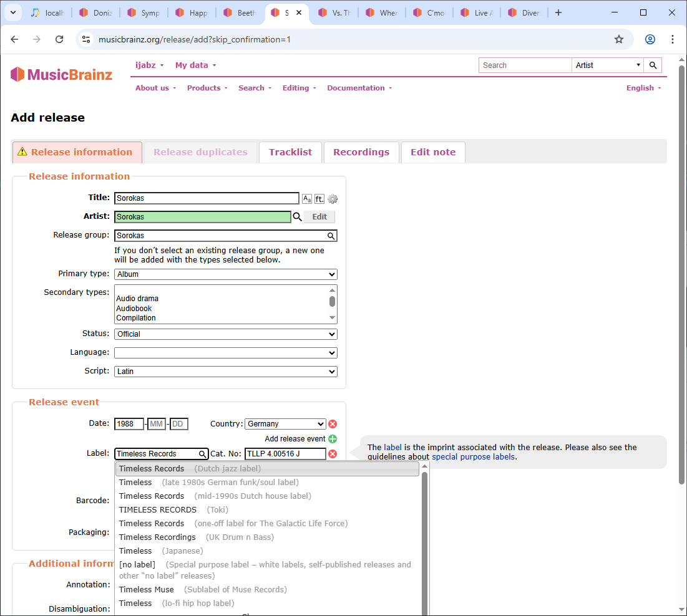This screenshot has width=687, height=616.
Task: Click the browser back arrow
Action: click(x=14, y=39)
